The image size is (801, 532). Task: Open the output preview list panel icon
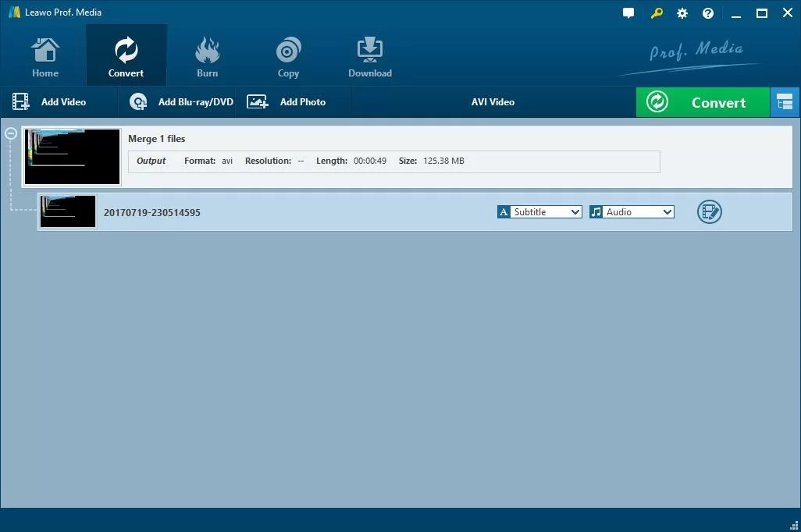click(785, 101)
